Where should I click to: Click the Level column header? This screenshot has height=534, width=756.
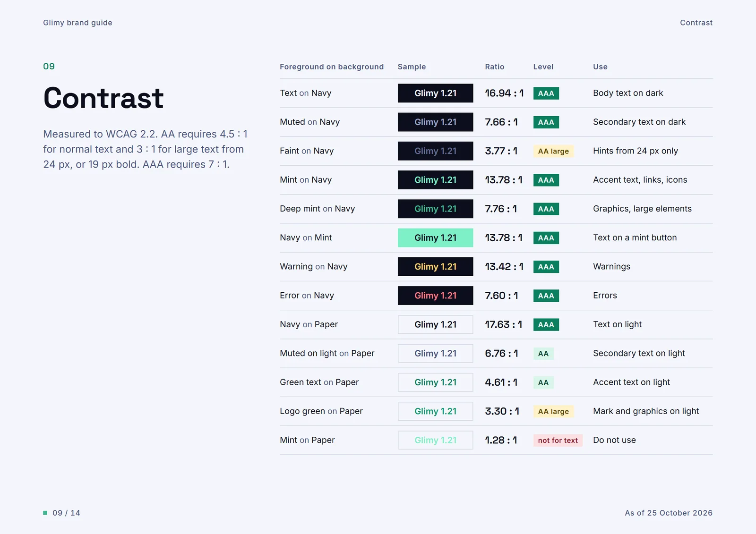543,67
